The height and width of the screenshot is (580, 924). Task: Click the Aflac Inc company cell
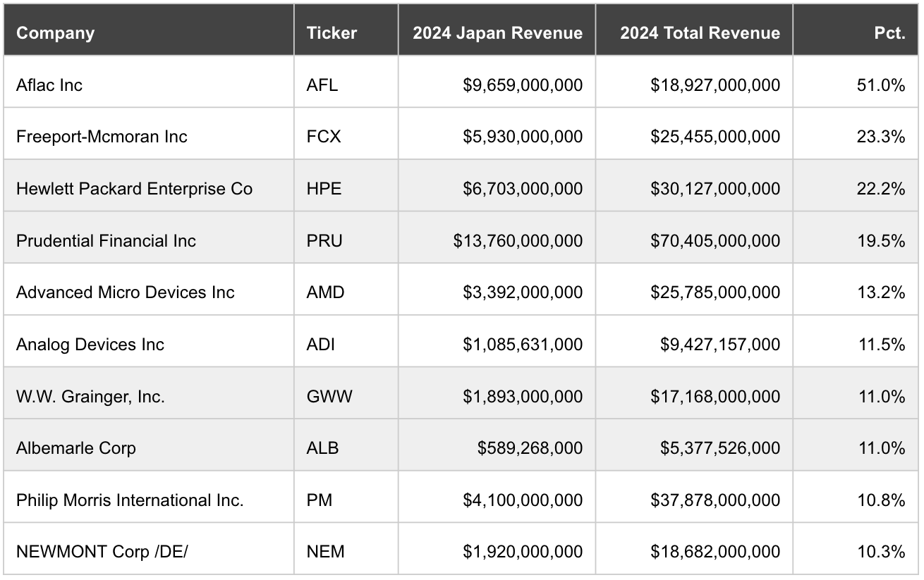[x=149, y=82]
